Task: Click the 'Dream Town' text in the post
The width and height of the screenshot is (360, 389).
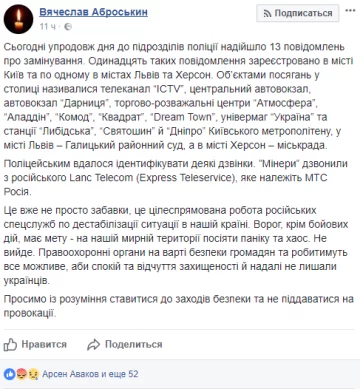Action: 183,117
